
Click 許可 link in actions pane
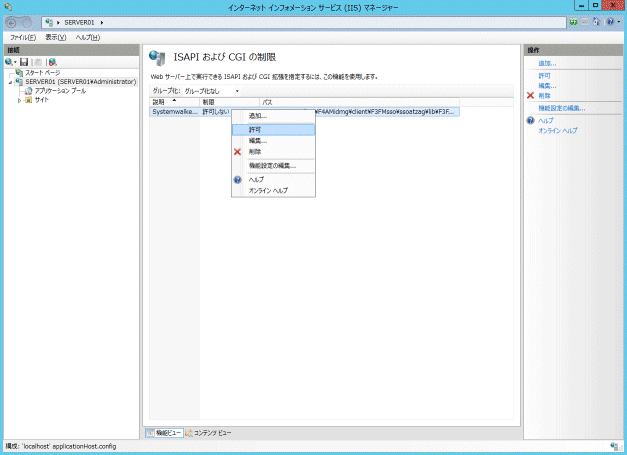(x=544, y=76)
